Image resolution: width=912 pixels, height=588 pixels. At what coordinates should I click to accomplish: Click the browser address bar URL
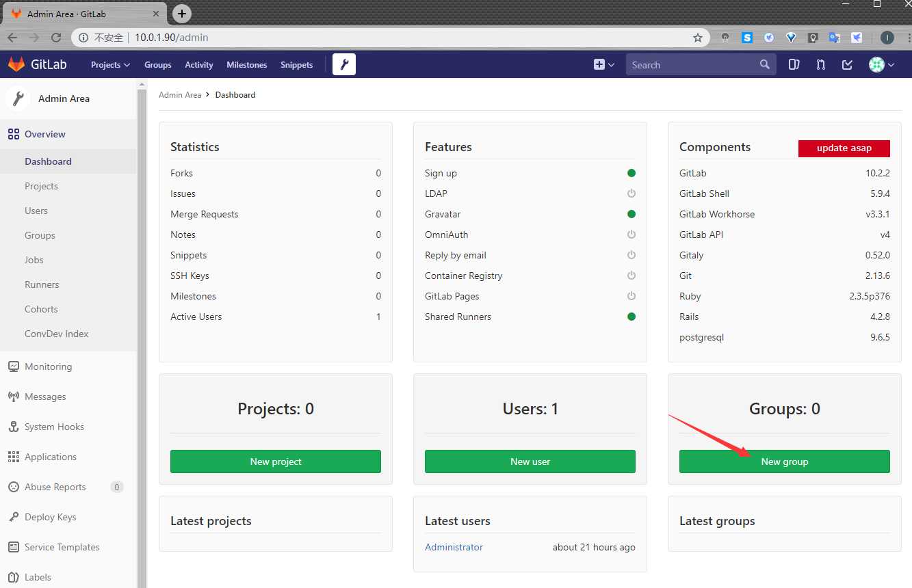(172, 38)
